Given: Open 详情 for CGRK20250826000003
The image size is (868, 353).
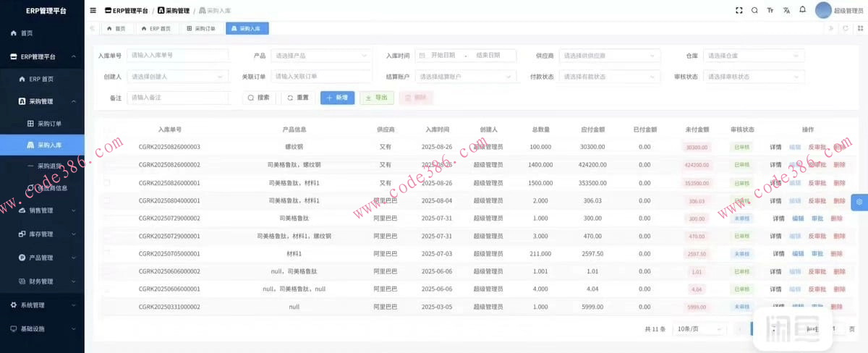Looking at the screenshot, I should point(775,147).
